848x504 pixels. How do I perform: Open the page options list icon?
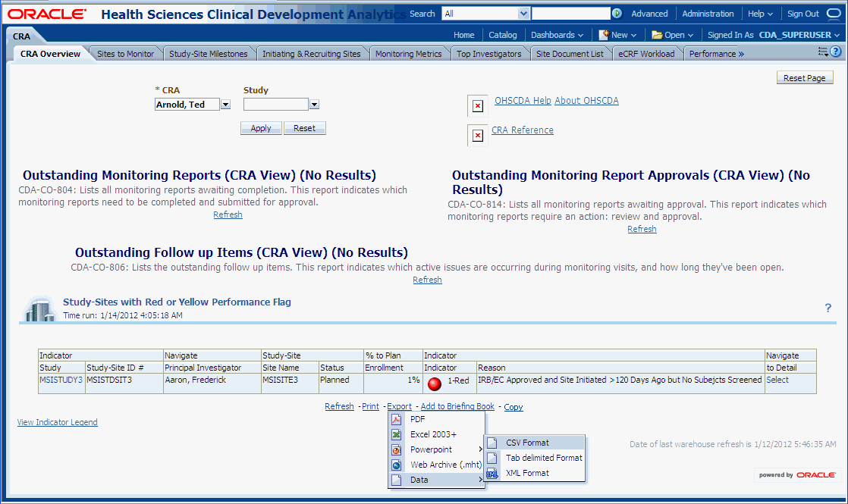pos(823,52)
